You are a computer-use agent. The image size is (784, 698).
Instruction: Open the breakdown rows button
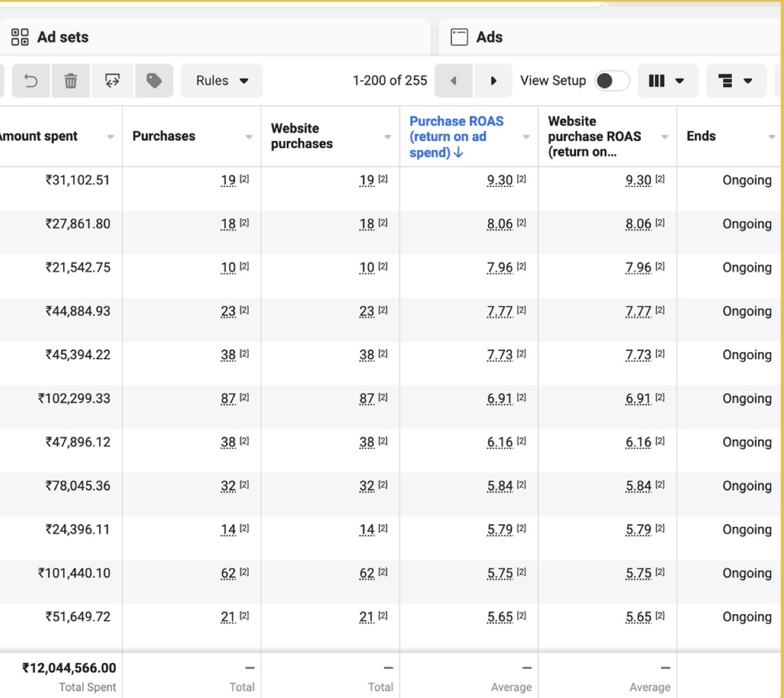[x=736, y=81]
